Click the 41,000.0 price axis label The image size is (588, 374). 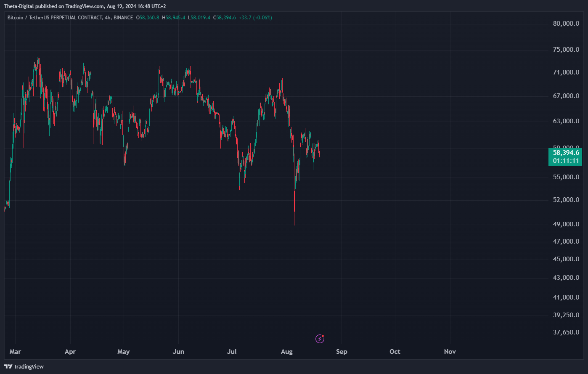click(566, 297)
